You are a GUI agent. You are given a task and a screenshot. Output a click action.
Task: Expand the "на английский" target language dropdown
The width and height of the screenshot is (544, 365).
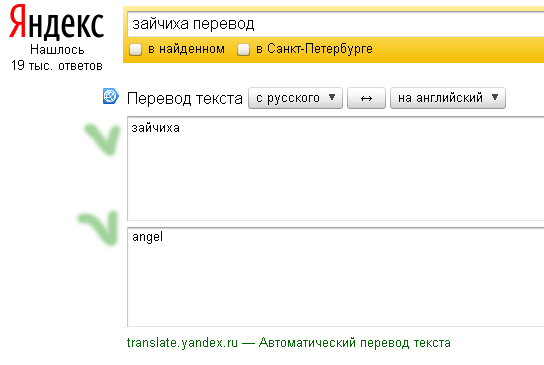coord(448,98)
